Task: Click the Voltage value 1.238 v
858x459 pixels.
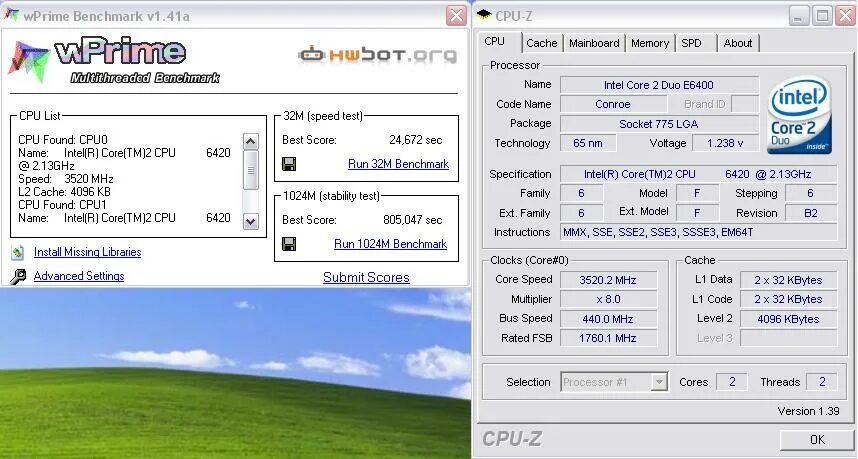Action: 725,143
